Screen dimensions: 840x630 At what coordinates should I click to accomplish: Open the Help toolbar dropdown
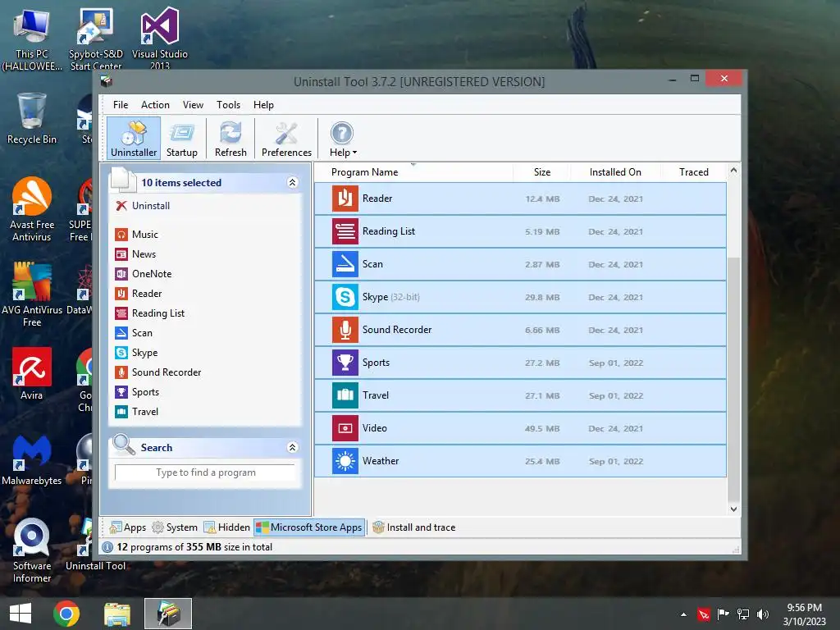pos(342,138)
